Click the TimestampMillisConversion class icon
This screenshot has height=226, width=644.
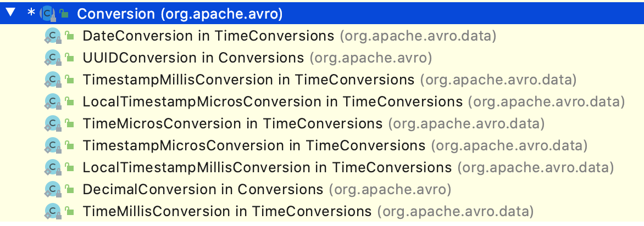point(52,80)
